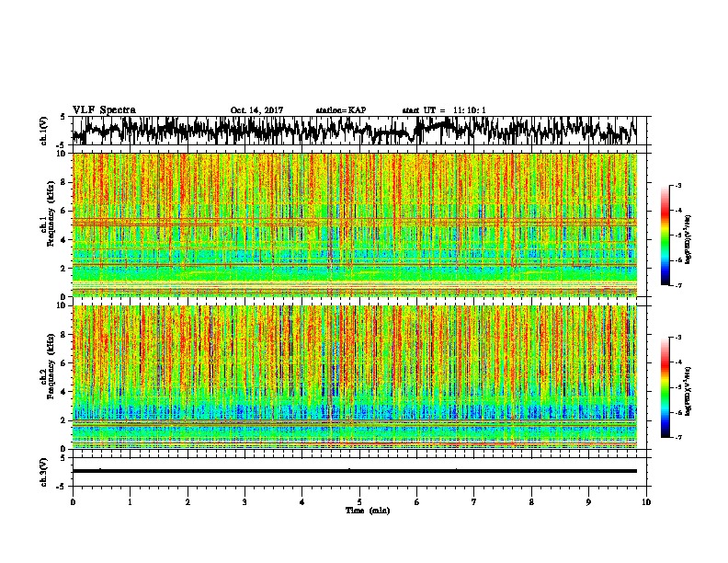Screen dimensions: 728x563
Task: Select the "Time (min)" axis label
Action: [368, 511]
